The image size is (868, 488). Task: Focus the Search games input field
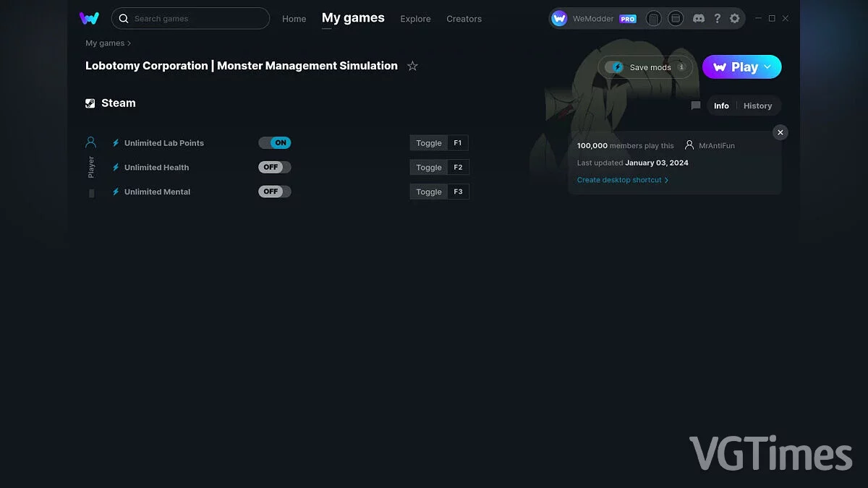[x=190, y=19]
